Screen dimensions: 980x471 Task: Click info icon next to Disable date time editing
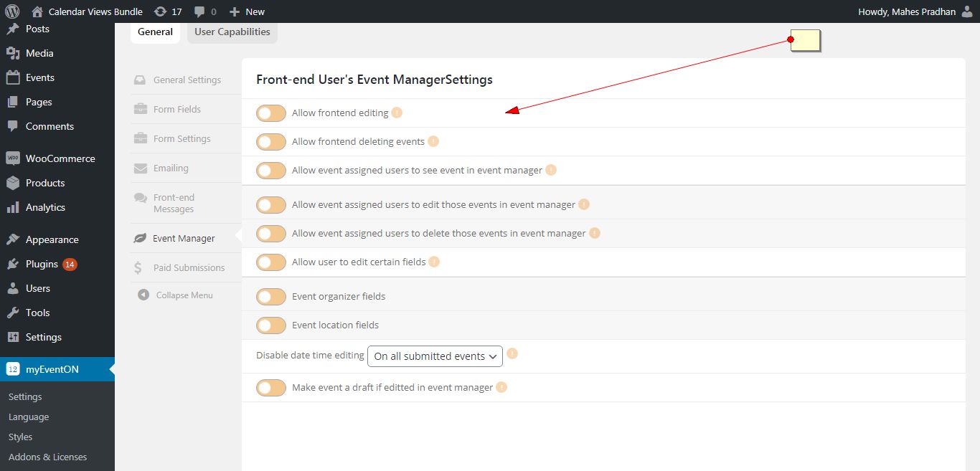tap(512, 354)
